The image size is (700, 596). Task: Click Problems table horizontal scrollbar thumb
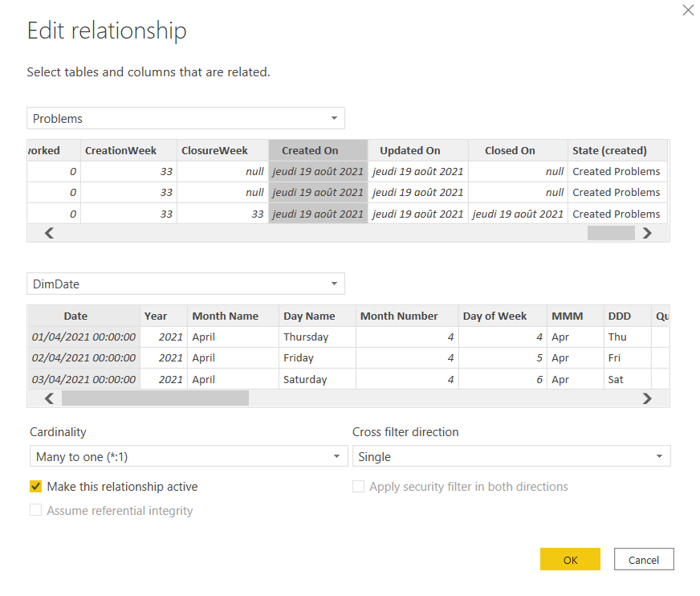pos(611,233)
